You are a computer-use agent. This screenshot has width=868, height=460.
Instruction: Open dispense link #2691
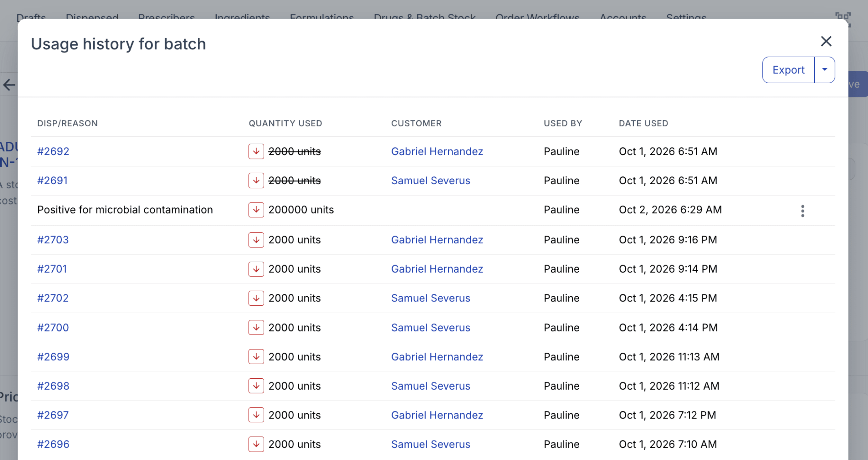[53, 181]
